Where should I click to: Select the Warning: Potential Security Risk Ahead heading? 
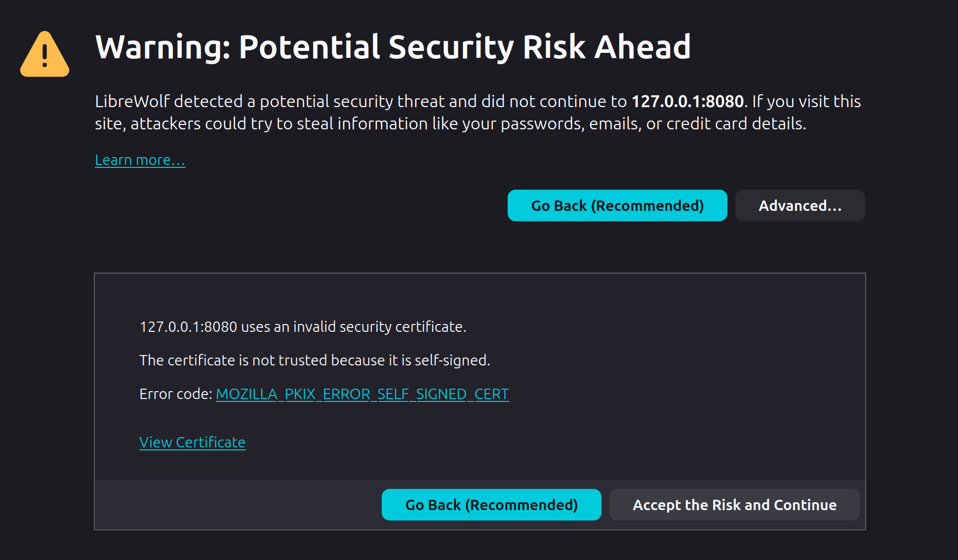393,47
